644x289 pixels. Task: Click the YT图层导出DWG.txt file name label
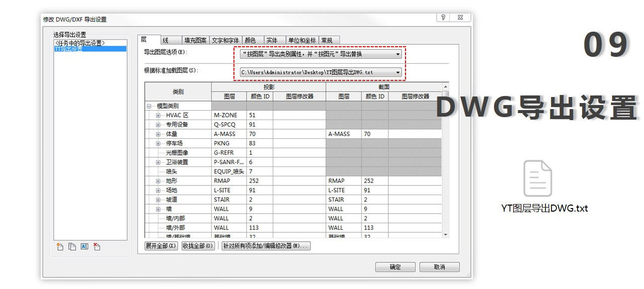pyautogui.click(x=544, y=208)
